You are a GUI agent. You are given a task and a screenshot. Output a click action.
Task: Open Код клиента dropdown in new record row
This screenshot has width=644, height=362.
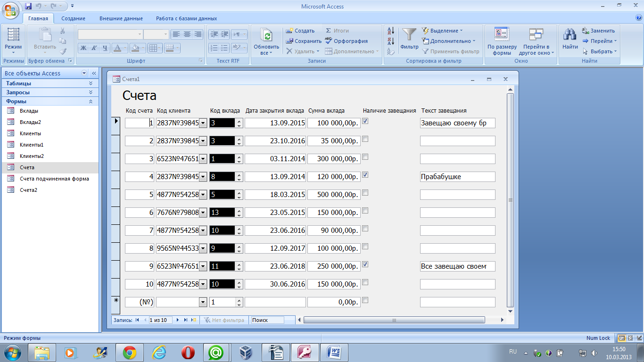[x=203, y=302]
